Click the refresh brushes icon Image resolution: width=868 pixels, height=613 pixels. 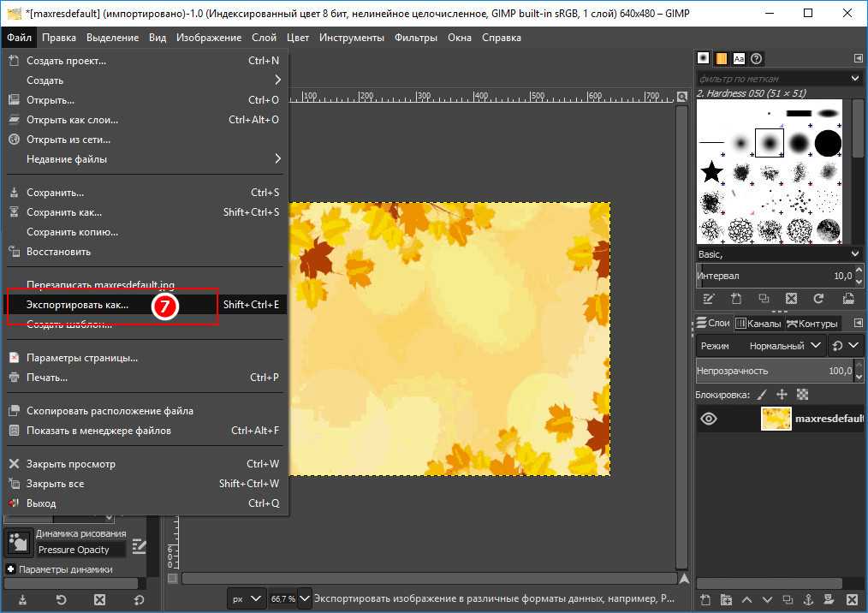pos(818,299)
